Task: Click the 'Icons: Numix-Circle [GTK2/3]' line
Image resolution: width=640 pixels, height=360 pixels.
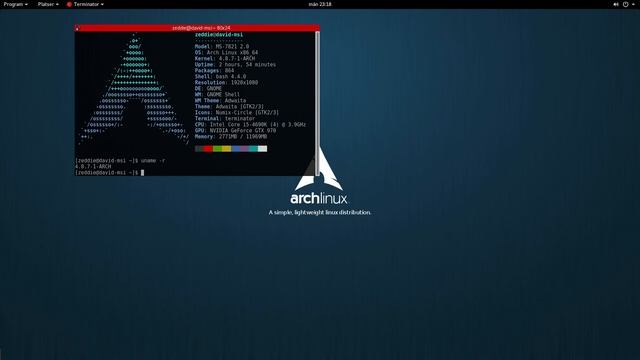Action: pos(237,112)
